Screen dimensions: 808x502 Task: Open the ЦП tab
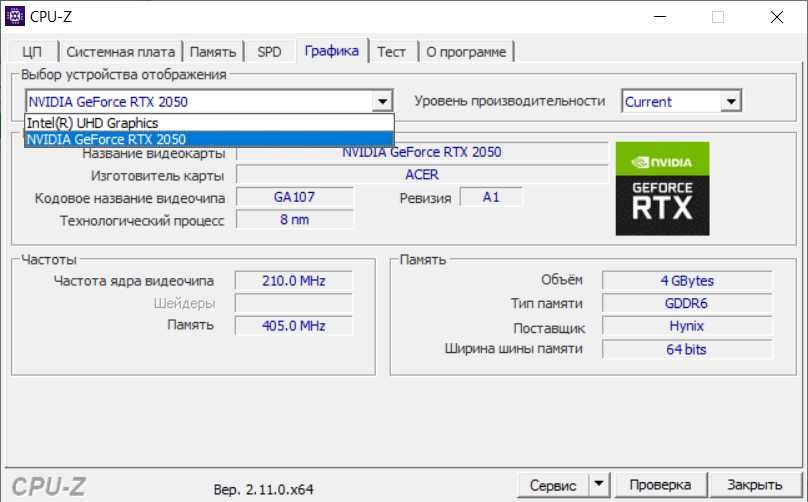pos(32,52)
